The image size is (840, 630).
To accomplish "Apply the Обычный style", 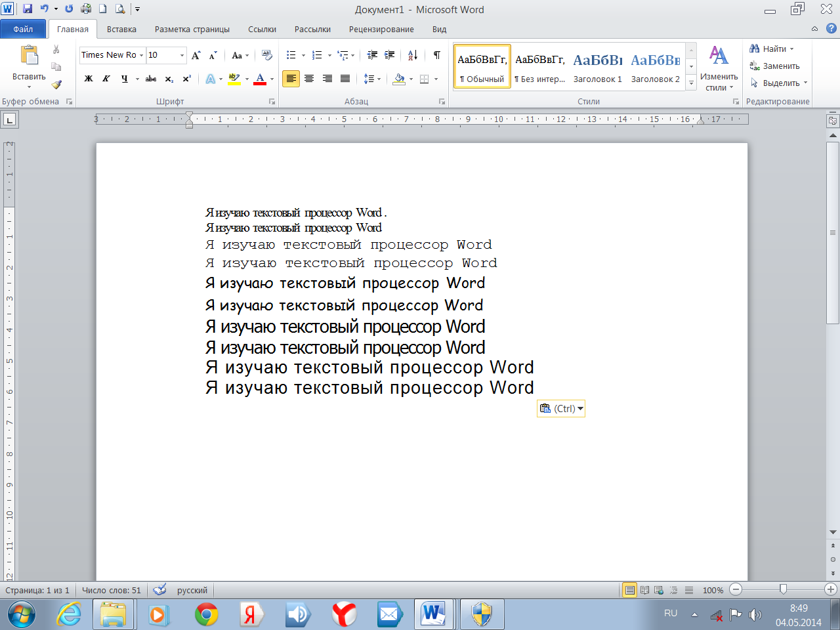I will point(482,67).
